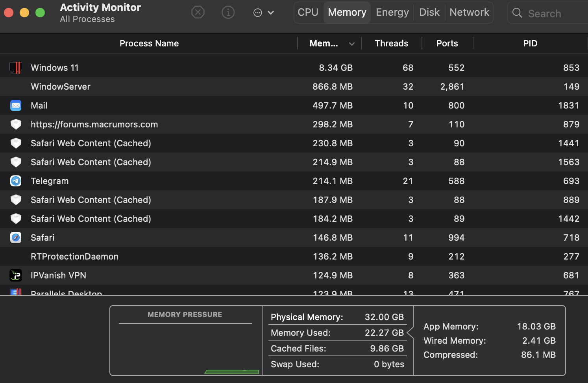Select the Network tab
This screenshot has height=383, width=588.
click(x=469, y=13)
